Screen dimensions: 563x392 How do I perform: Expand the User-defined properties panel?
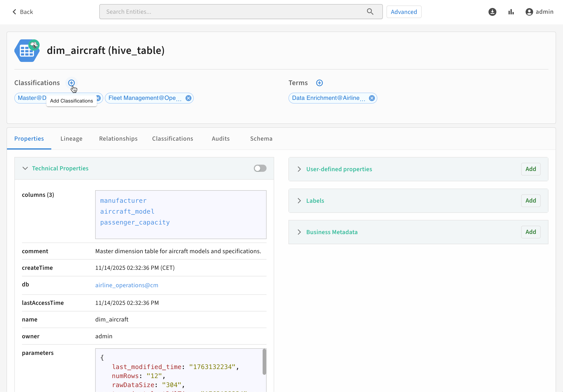299,169
